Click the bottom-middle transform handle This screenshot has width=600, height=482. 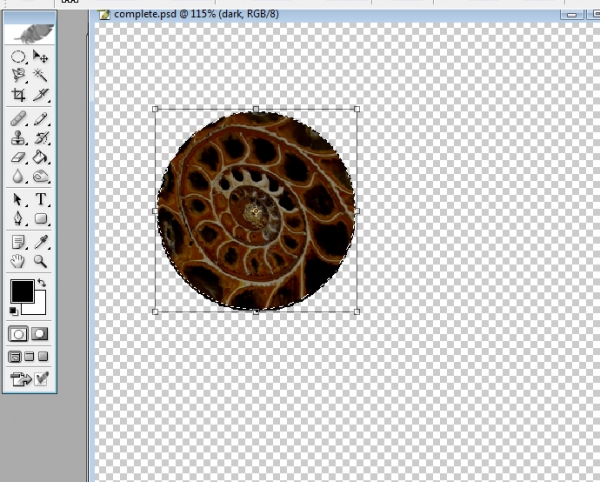(x=256, y=312)
